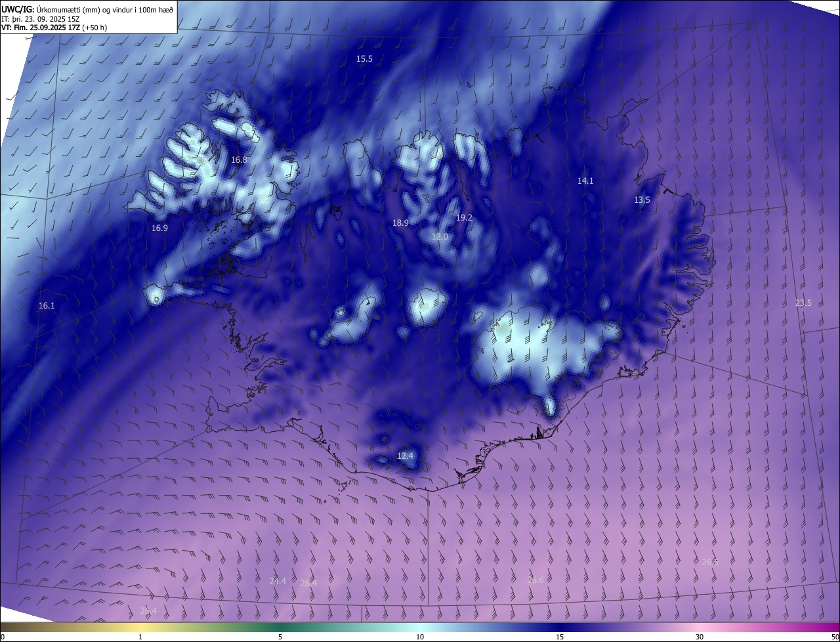Click the 12.0 value label on the map
The image size is (840, 642).
point(440,237)
